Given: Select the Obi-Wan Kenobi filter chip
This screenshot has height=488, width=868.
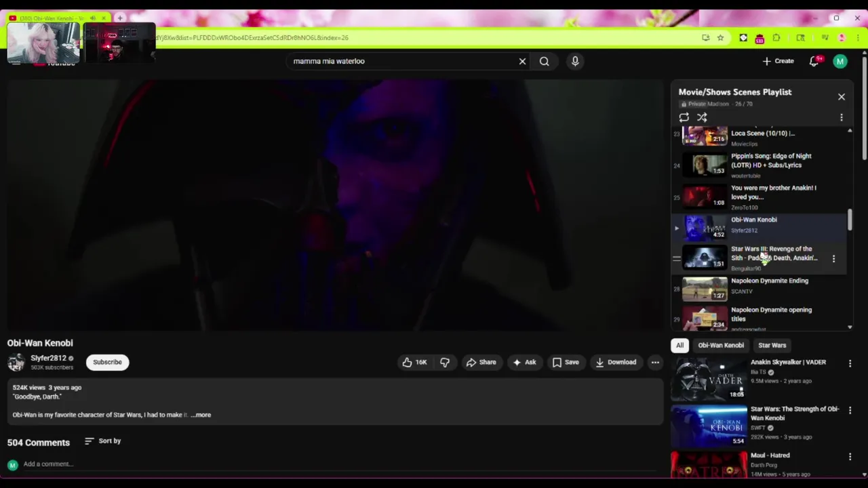Looking at the screenshot, I should tap(721, 345).
